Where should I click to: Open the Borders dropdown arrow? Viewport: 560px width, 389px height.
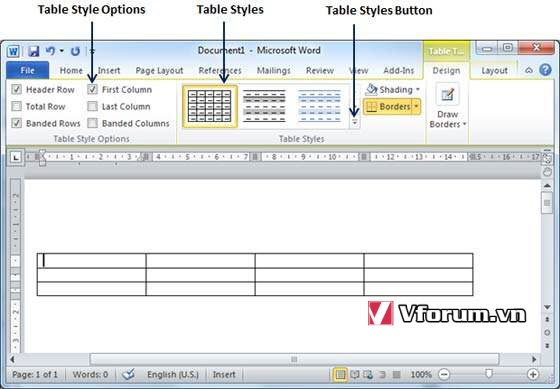tap(416, 106)
